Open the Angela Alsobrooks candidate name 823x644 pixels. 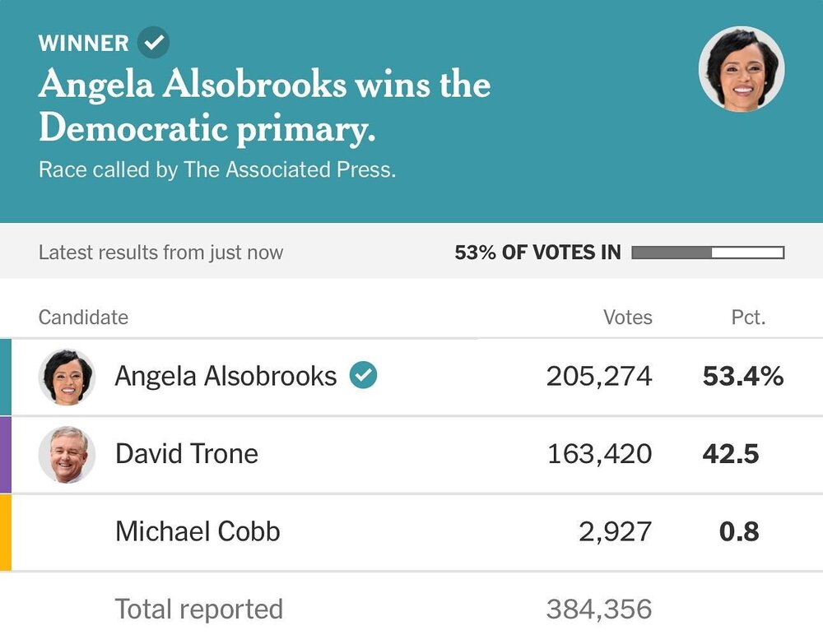(x=226, y=376)
